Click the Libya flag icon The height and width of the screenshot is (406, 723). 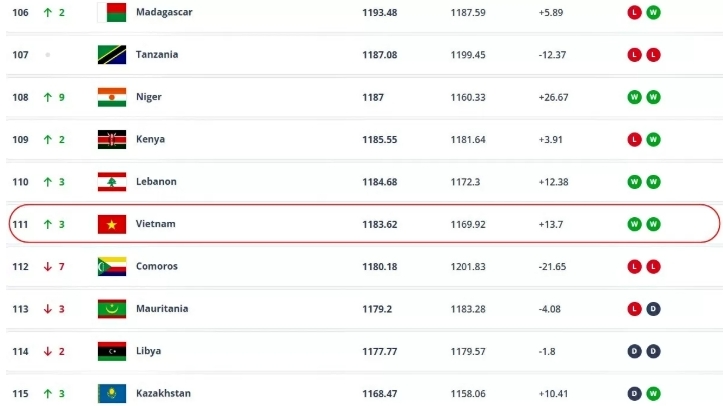point(110,351)
